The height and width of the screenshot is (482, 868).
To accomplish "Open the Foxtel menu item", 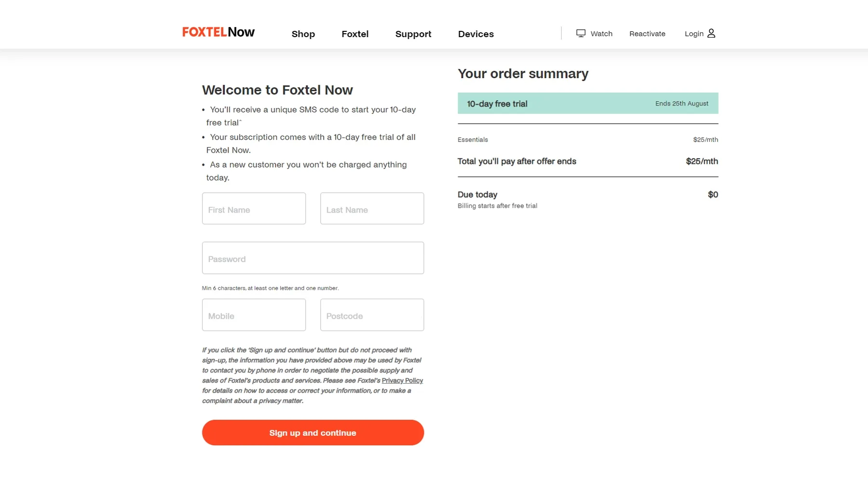I will (x=355, y=34).
